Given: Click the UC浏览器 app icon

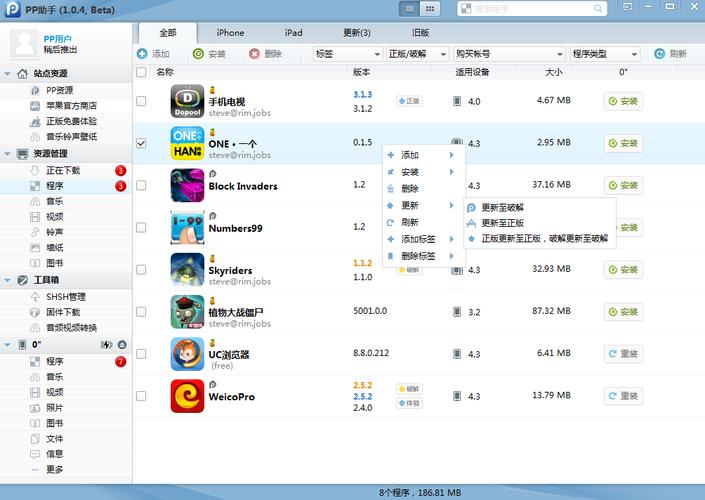Looking at the screenshot, I should [x=187, y=354].
